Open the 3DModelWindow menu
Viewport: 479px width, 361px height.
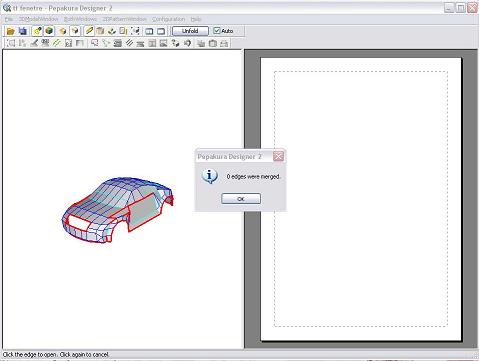(x=38, y=19)
